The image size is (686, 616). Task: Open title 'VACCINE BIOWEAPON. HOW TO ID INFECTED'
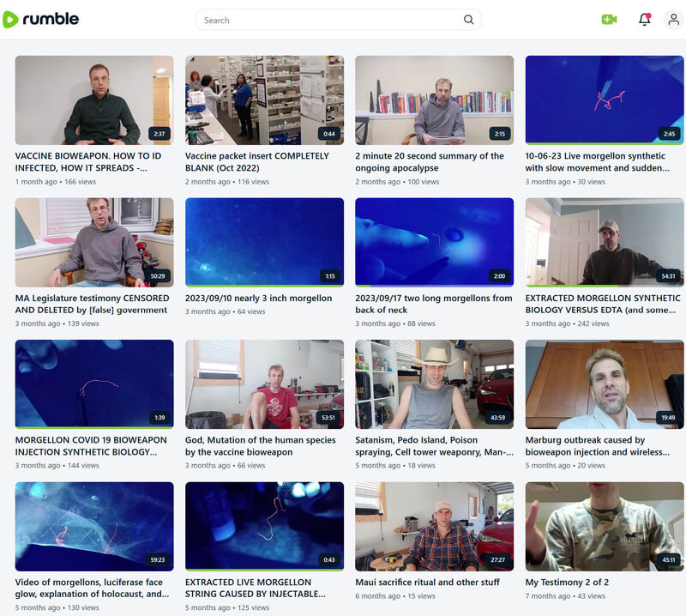point(88,162)
